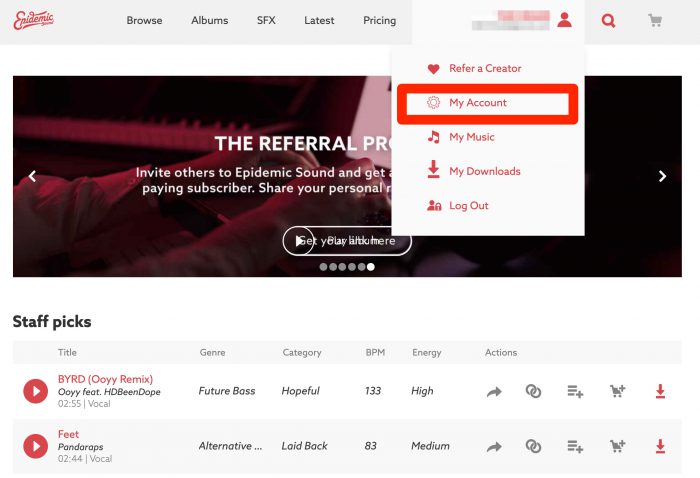Play the BYRD (Ooyy Remix) track

point(36,391)
